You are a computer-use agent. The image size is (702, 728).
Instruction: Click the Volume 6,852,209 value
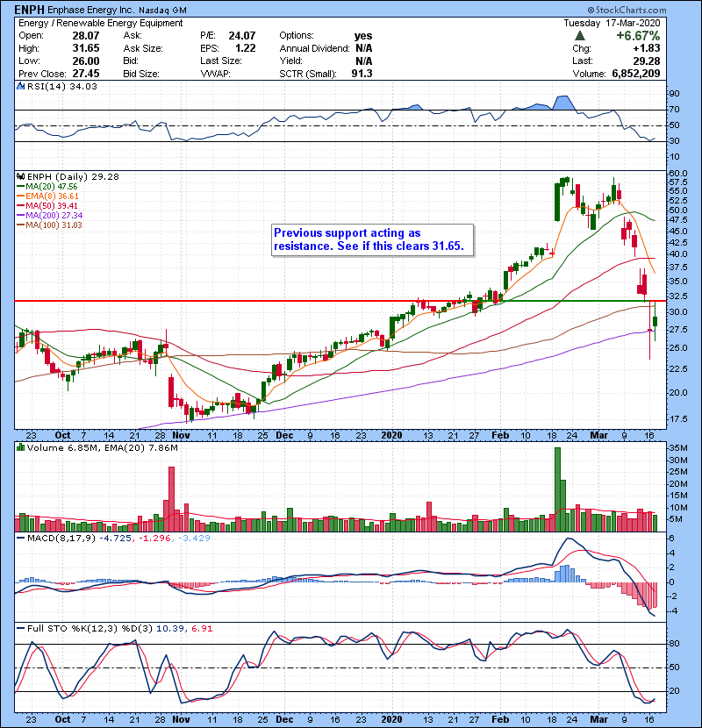point(636,74)
